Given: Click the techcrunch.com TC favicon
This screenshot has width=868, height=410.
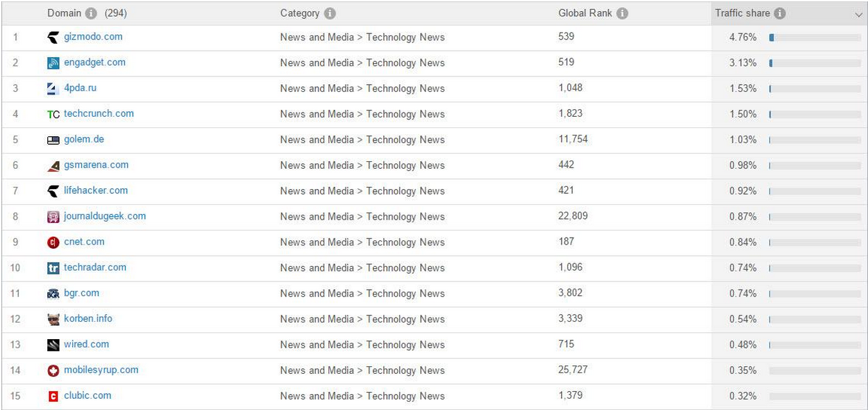Looking at the screenshot, I should (53, 115).
